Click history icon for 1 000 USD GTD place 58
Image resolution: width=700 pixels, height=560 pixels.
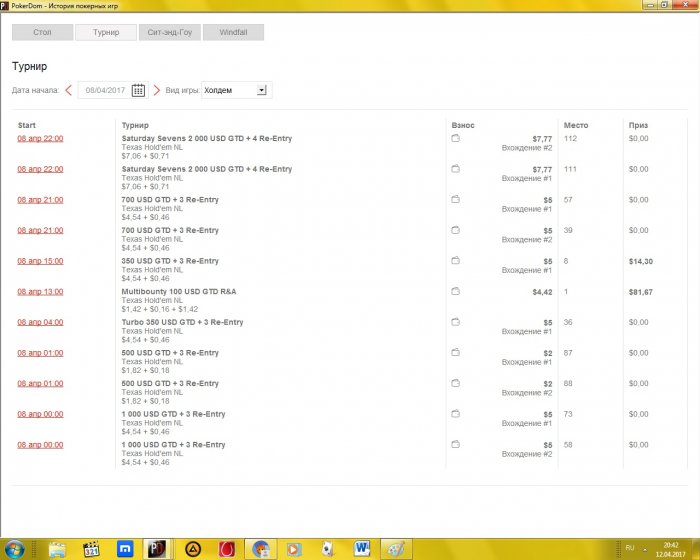tap(455, 444)
